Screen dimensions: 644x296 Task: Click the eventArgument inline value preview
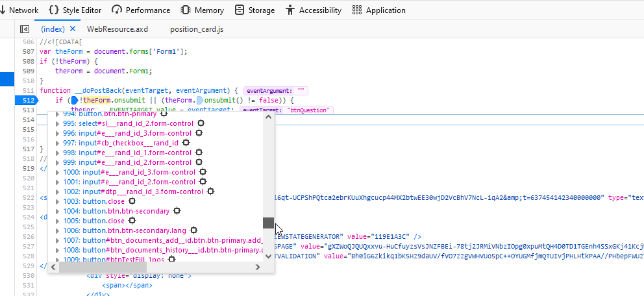(276, 91)
